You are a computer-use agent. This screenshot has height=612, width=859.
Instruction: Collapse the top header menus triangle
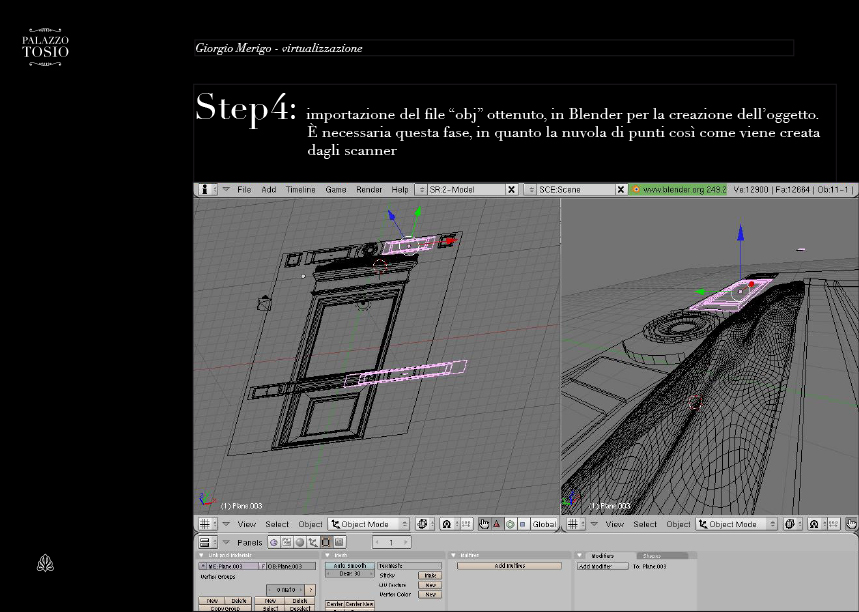[x=226, y=189]
